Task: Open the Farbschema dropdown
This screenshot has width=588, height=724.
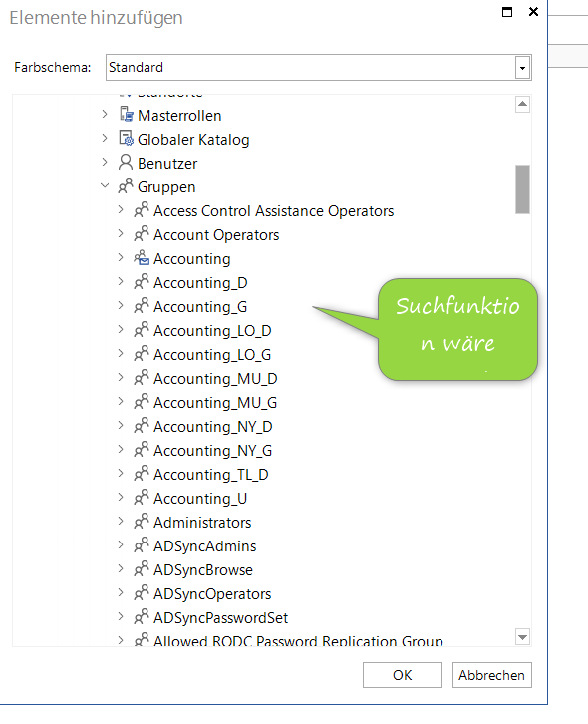Action: (522, 68)
